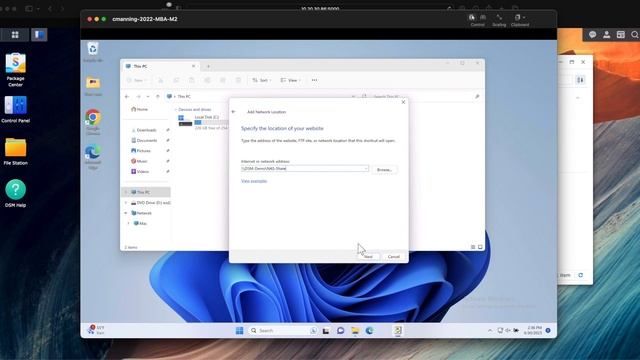Open File Explorer from the Windows taskbar
This screenshot has height=360, width=640.
point(355,331)
